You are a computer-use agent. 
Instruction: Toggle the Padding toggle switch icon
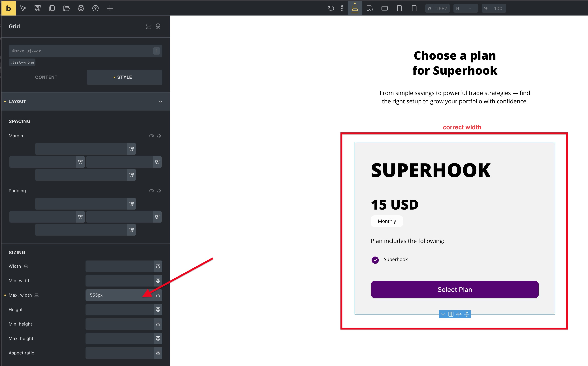point(151,191)
